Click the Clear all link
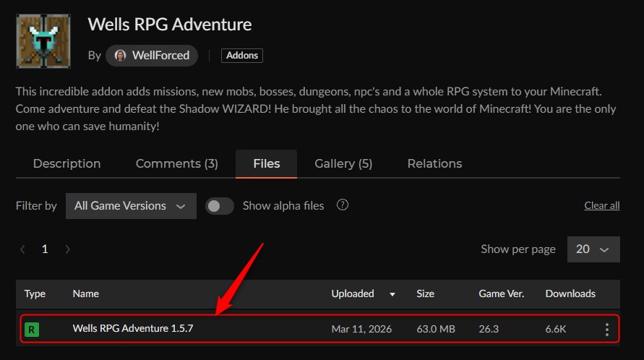644x360 pixels. point(601,205)
